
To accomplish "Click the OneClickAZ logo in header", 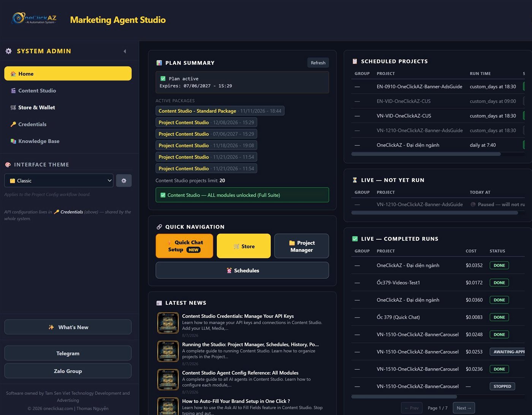I will coord(34,18).
